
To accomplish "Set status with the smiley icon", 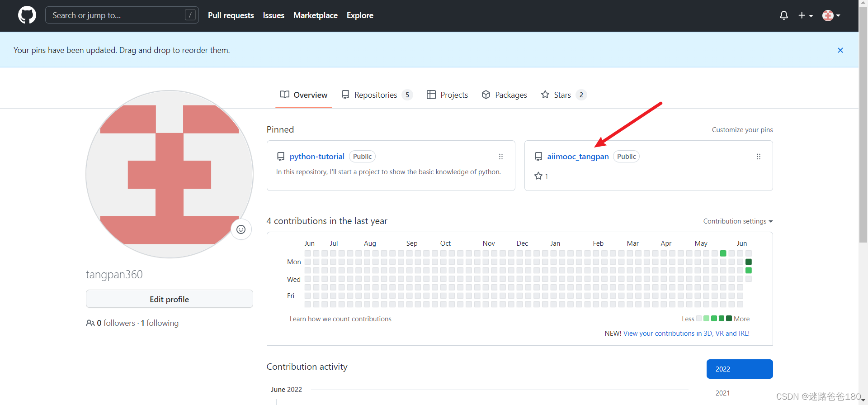I will pos(241,229).
